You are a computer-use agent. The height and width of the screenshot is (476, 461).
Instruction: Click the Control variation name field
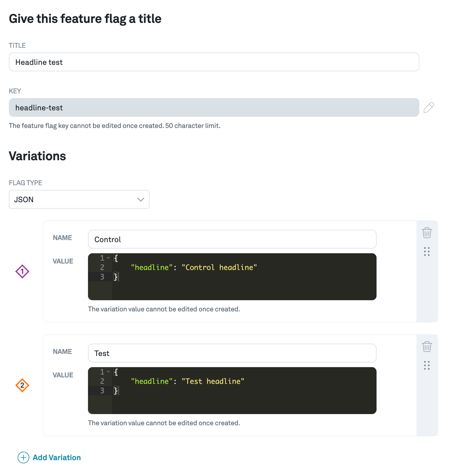[x=232, y=239]
